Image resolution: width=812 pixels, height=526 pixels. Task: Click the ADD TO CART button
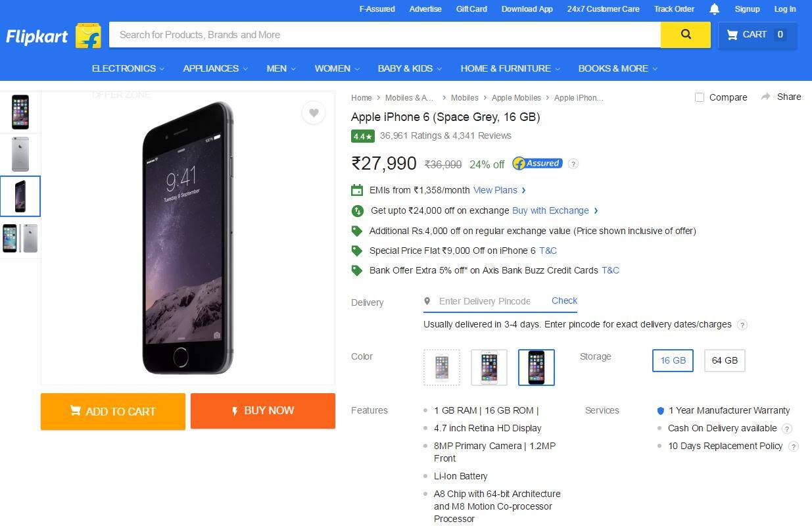pos(112,411)
